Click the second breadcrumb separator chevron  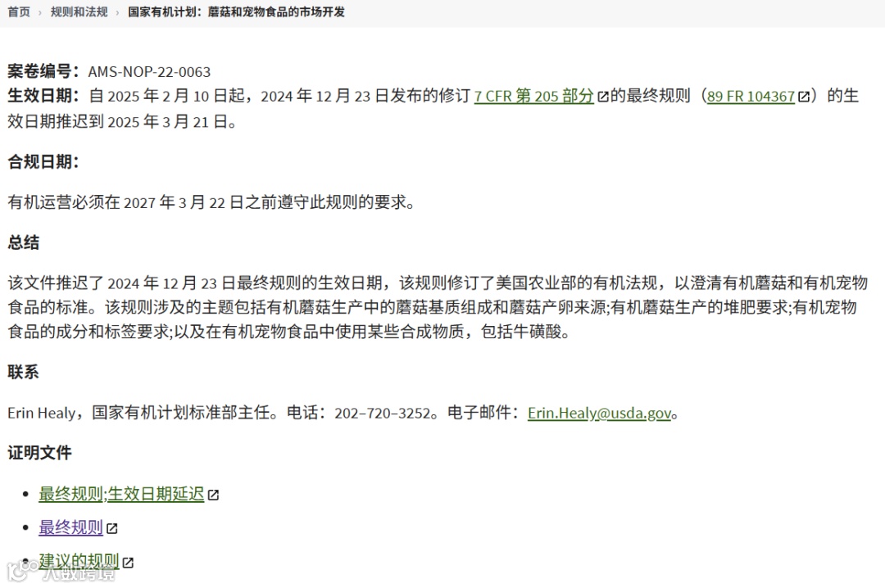pos(117,12)
